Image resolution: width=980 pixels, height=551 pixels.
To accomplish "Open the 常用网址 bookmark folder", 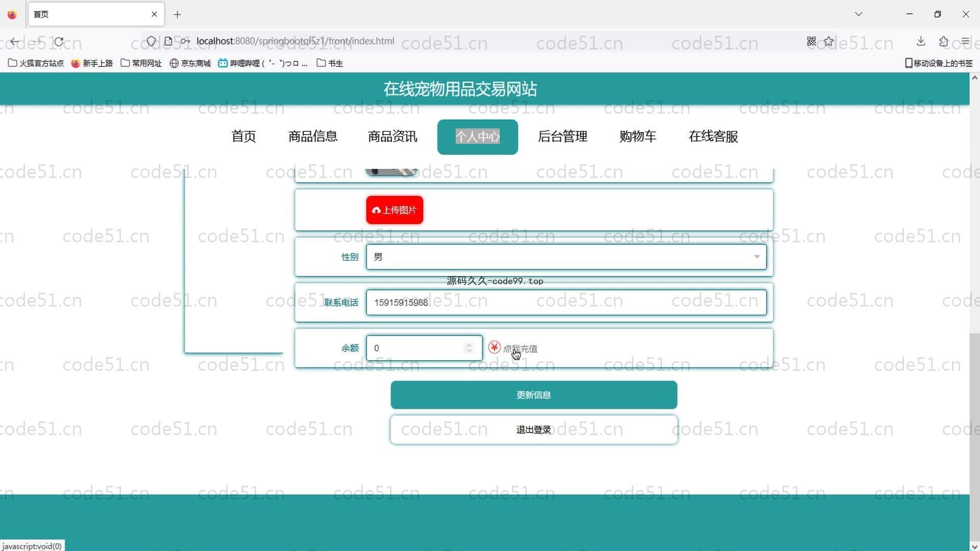I will coord(141,63).
